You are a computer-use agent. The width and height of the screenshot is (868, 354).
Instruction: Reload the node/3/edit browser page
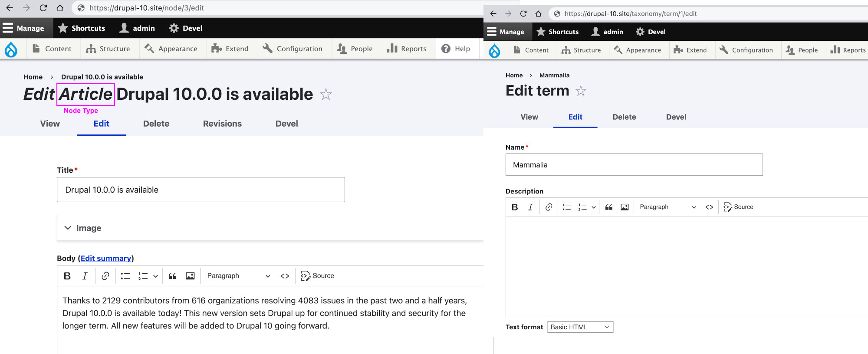[43, 8]
